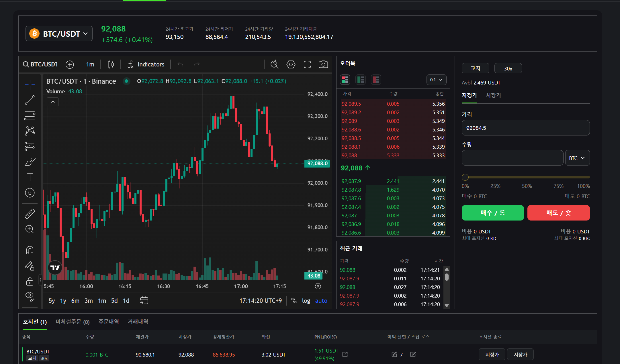Click the 가격 price input field
The height and width of the screenshot is (364, 620).
(x=525, y=128)
